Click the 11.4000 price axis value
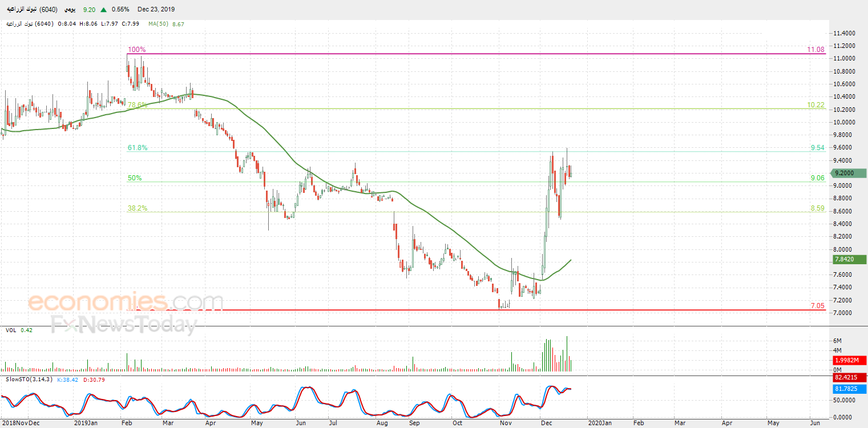Image resolution: width=868 pixels, height=428 pixels. (844, 34)
